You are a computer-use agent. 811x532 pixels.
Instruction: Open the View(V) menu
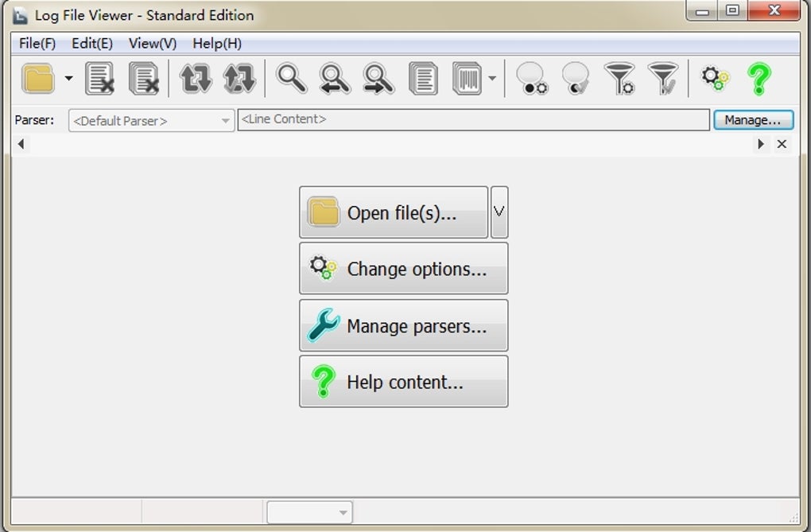[x=153, y=44]
